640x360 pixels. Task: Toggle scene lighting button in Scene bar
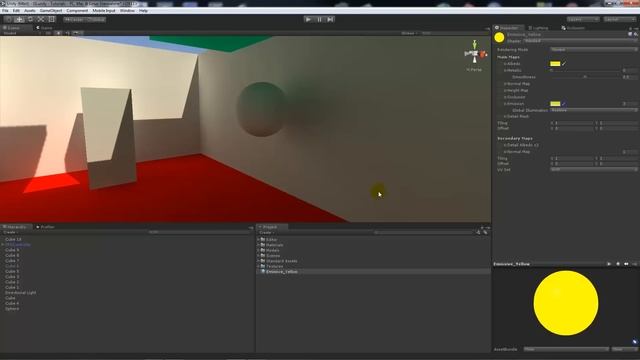58,33
